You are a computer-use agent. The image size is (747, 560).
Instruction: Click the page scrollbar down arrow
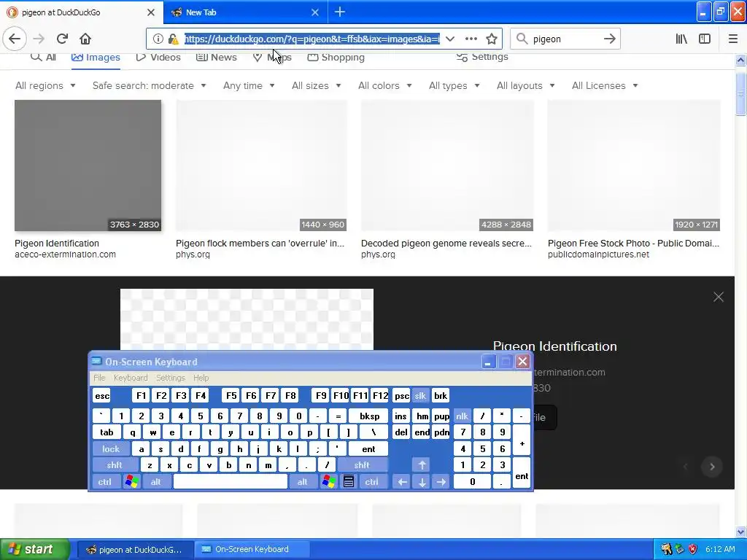[740, 532]
